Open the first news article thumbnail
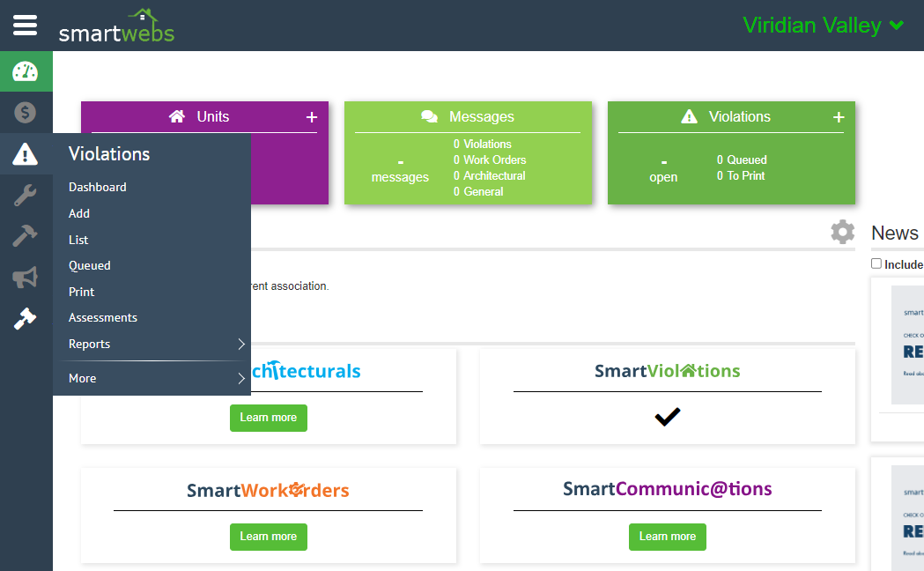Screen dimensions: 924x571 coord(907,345)
